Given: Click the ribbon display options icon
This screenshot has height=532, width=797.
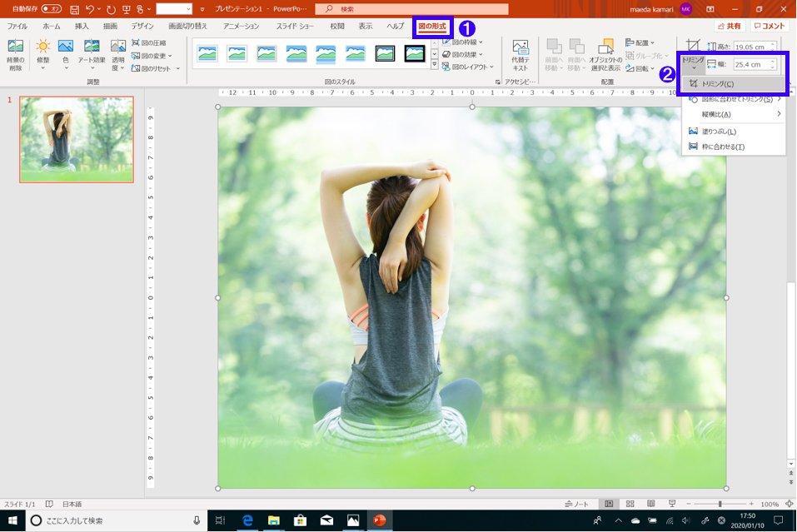Looking at the screenshot, I should click(x=710, y=9).
